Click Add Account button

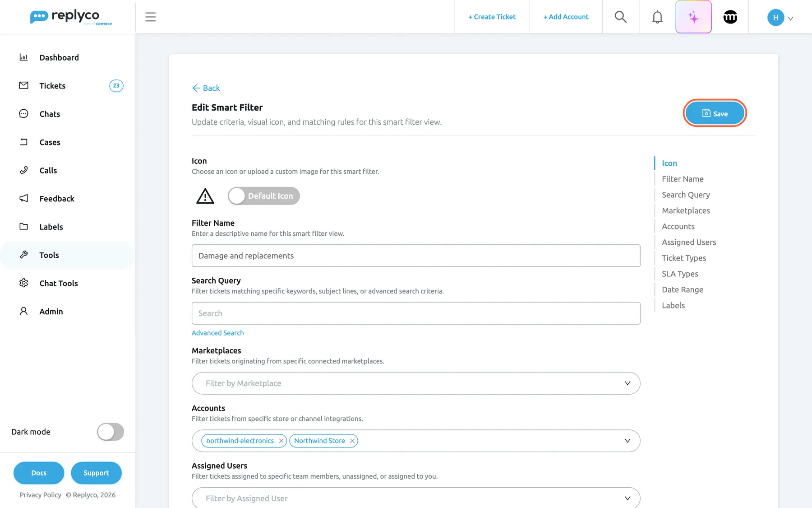566,17
